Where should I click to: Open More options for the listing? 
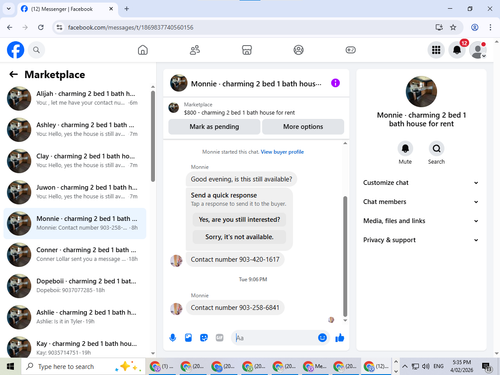pos(303,127)
